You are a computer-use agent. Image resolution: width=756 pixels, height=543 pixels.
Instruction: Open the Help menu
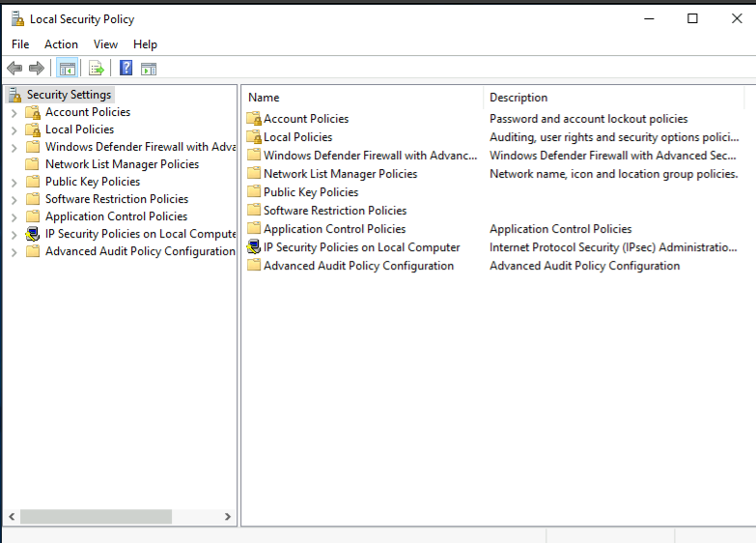point(145,44)
